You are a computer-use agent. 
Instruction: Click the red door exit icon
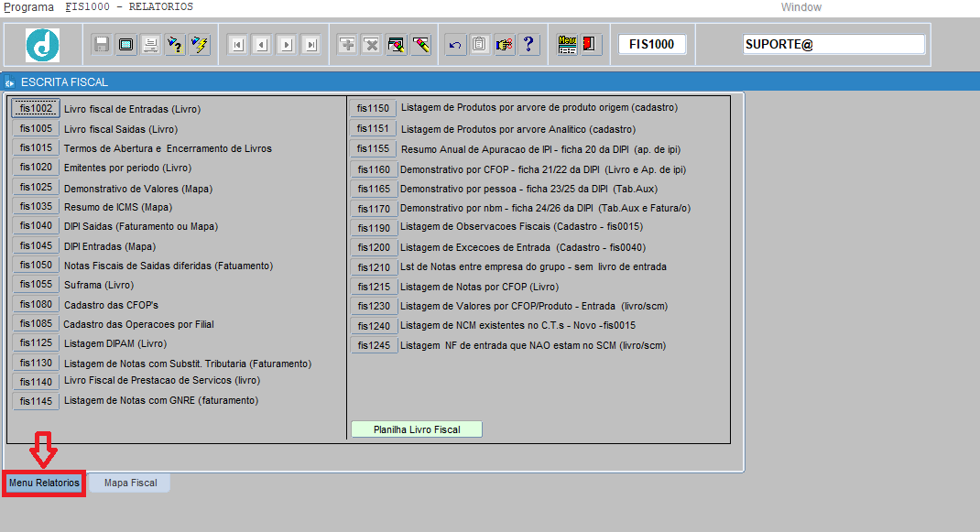[590, 44]
